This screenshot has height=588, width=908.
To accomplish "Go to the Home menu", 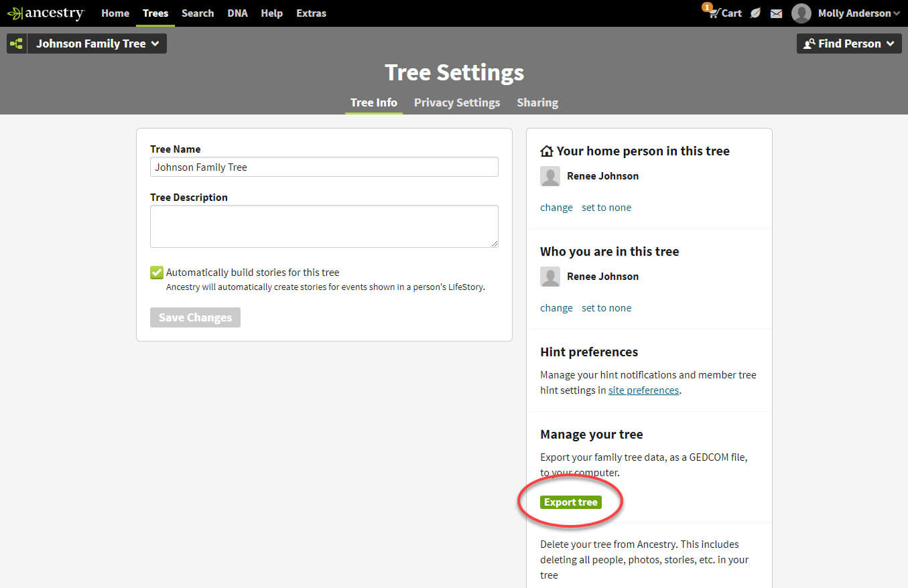I will (115, 13).
